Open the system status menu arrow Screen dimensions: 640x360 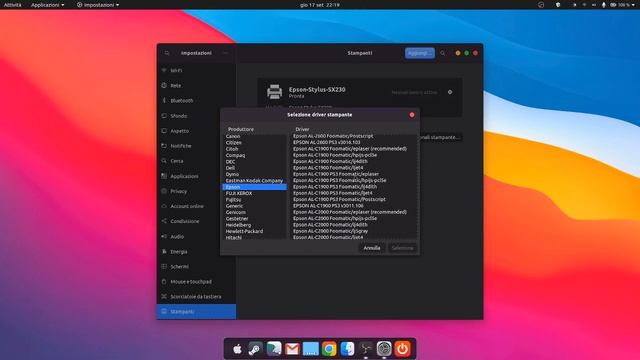click(x=634, y=5)
